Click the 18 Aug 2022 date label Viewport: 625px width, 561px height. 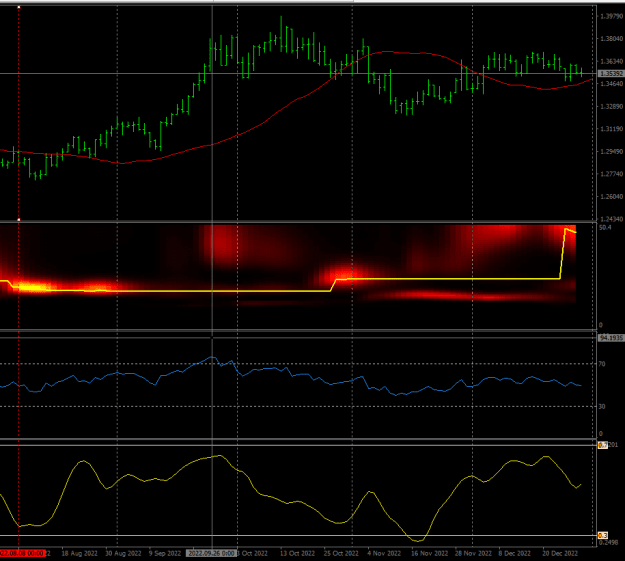[x=79, y=553]
